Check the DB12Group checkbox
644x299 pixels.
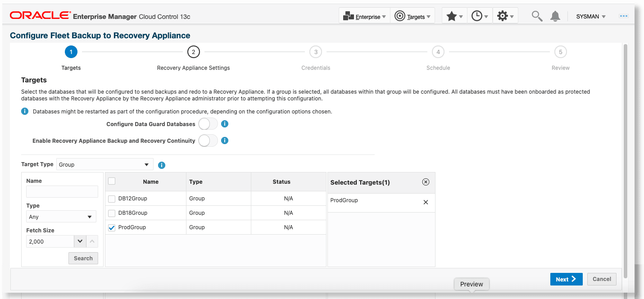click(111, 199)
